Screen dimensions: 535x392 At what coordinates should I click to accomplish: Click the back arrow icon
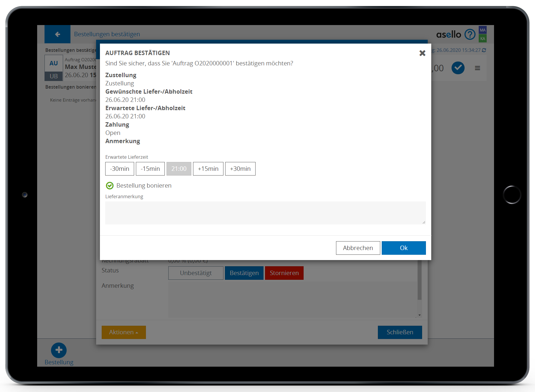(x=57, y=34)
